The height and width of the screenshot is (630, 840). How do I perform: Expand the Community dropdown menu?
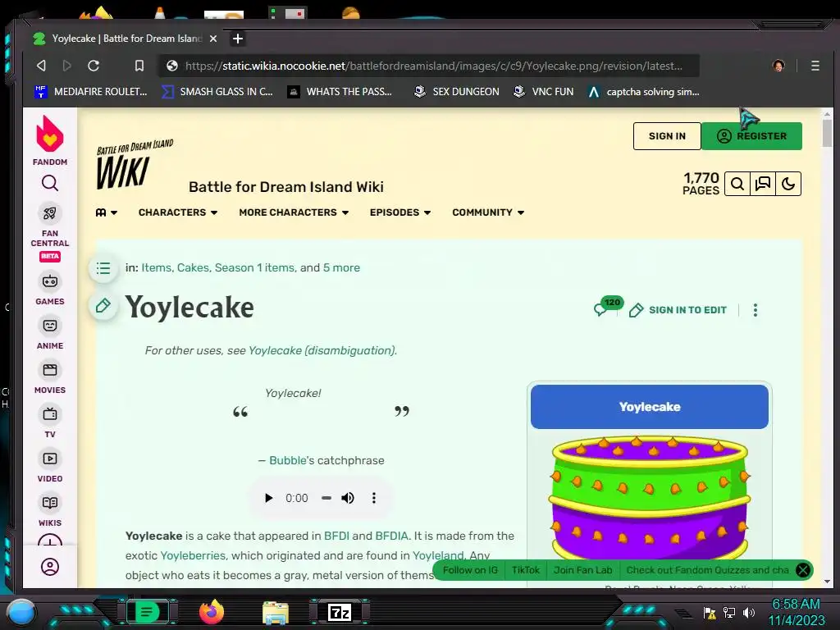coord(488,212)
